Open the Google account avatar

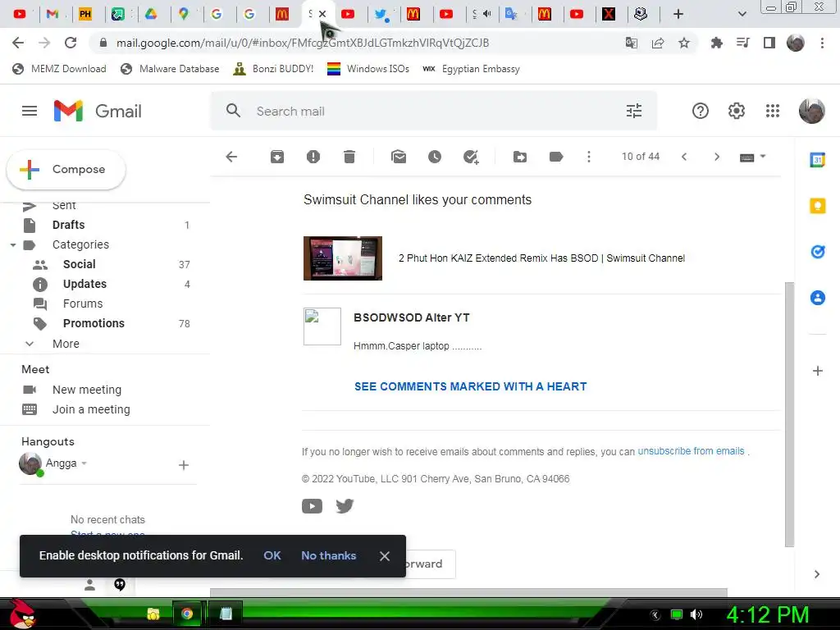pos(811,111)
